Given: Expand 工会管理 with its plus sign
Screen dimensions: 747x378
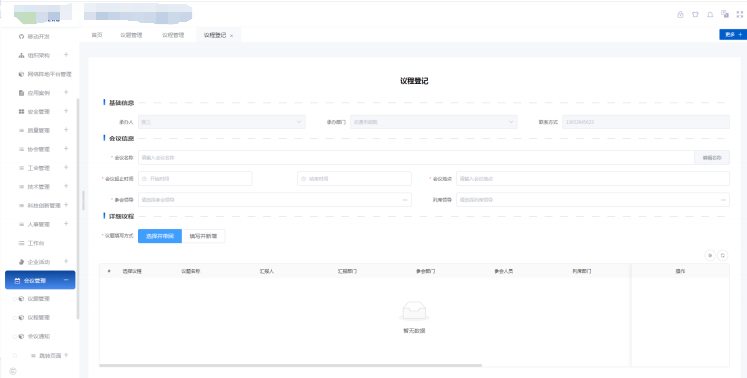Looking at the screenshot, I should coord(66,167).
